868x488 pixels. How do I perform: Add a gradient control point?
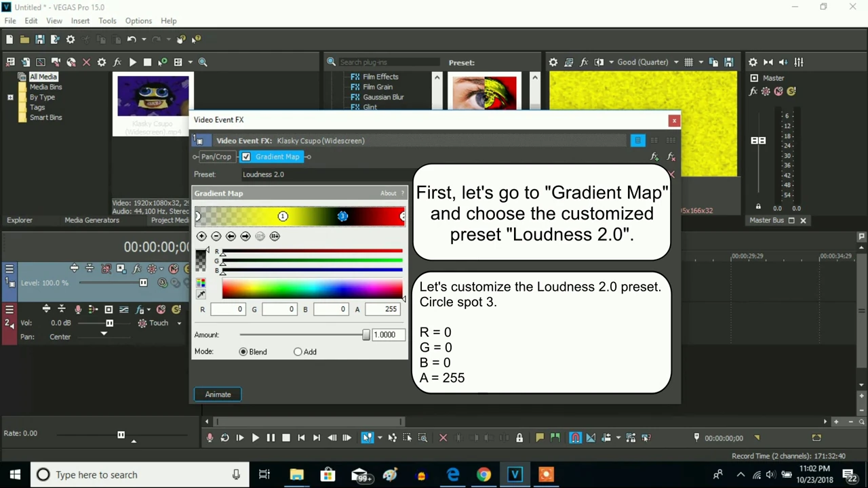[x=201, y=236]
